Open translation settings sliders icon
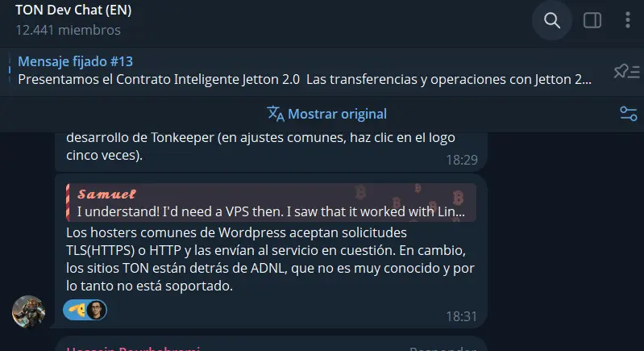 pos(628,114)
